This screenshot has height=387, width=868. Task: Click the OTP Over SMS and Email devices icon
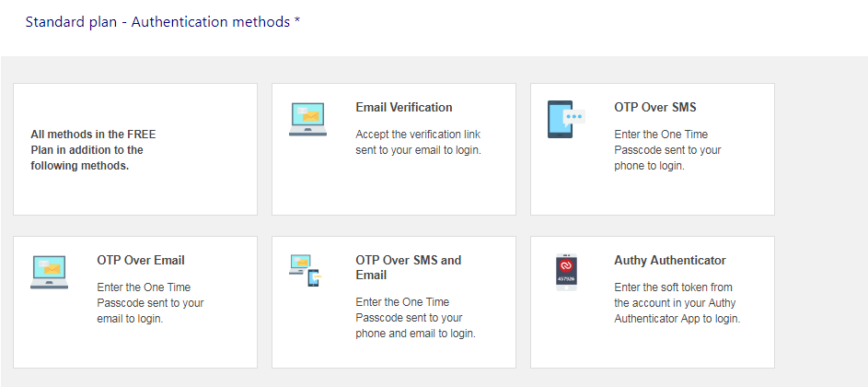pyautogui.click(x=307, y=271)
